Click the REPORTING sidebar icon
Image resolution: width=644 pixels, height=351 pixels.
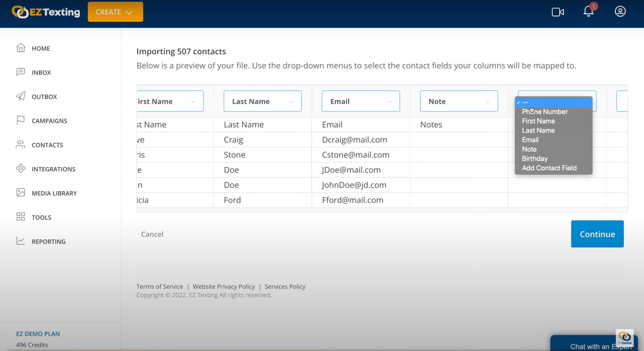point(21,241)
